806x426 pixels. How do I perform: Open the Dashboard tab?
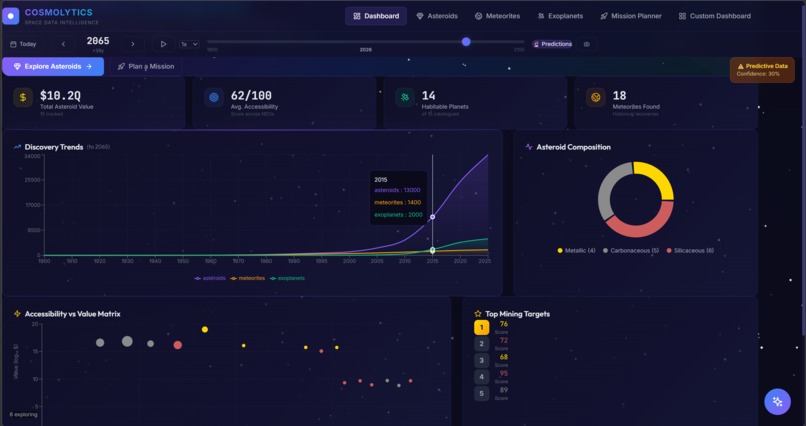pyautogui.click(x=376, y=16)
